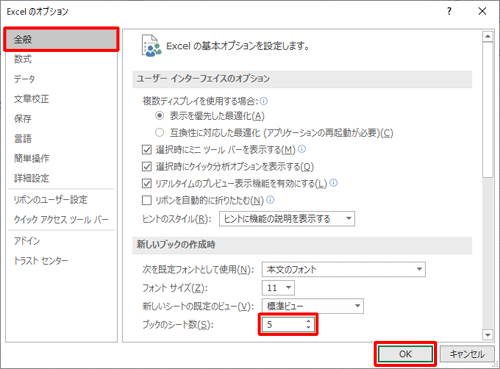Click the vertical scrollbar thumb
This screenshot has width=500, height=369.
(488, 110)
